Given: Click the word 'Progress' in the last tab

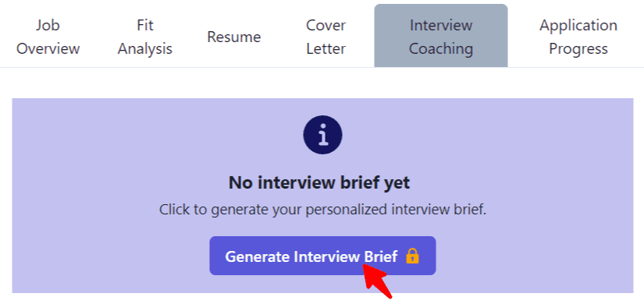Looking at the screenshot, I should pyautogui.click(x=578, y=49).
